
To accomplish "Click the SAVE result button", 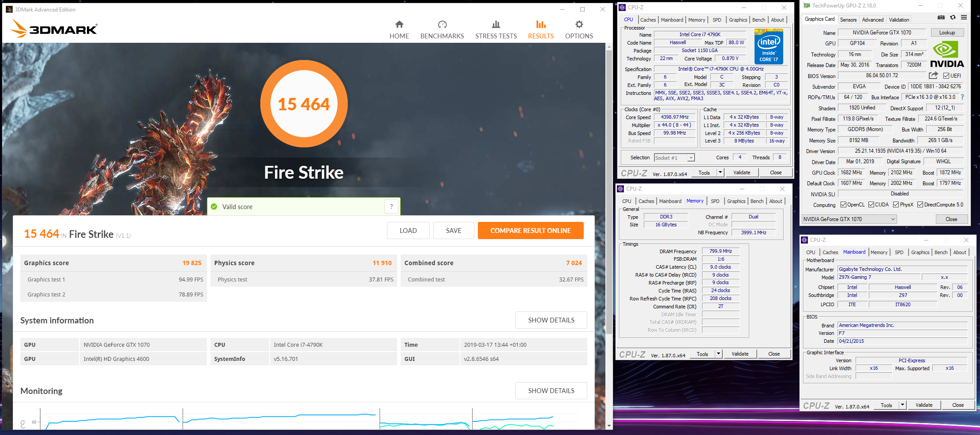I will (454, 230).
